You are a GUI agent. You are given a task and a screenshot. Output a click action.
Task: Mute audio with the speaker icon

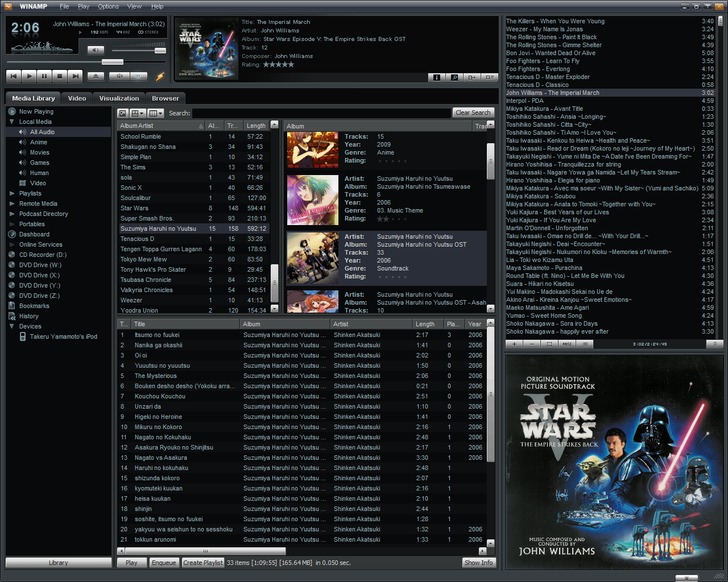click(96, 50)
